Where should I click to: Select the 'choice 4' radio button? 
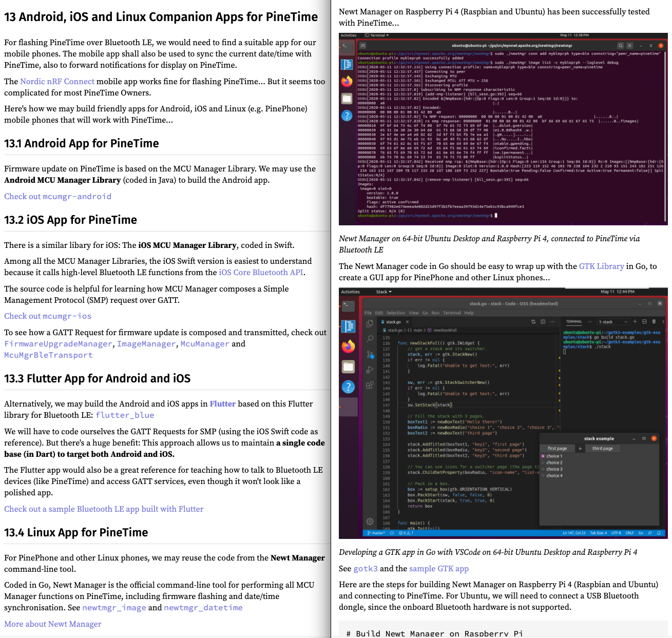[543, 476]
